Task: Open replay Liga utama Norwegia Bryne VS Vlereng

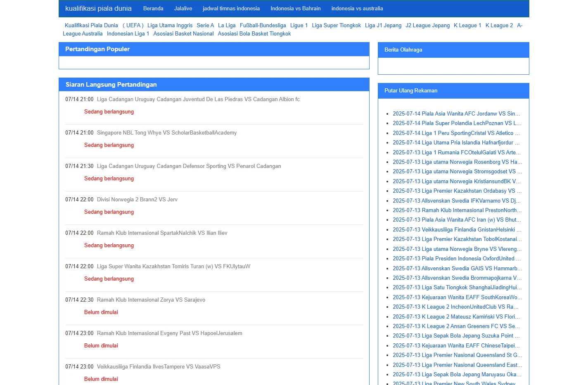Action: [x=457, y=249]
